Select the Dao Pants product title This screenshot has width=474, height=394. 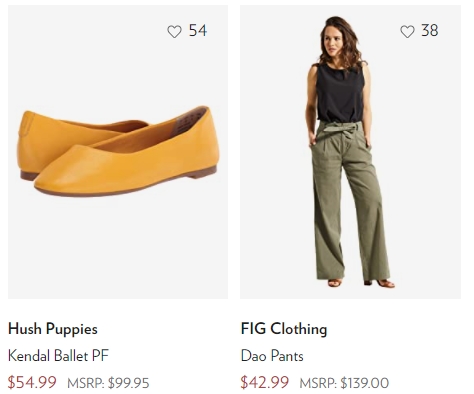click(272, 356)
